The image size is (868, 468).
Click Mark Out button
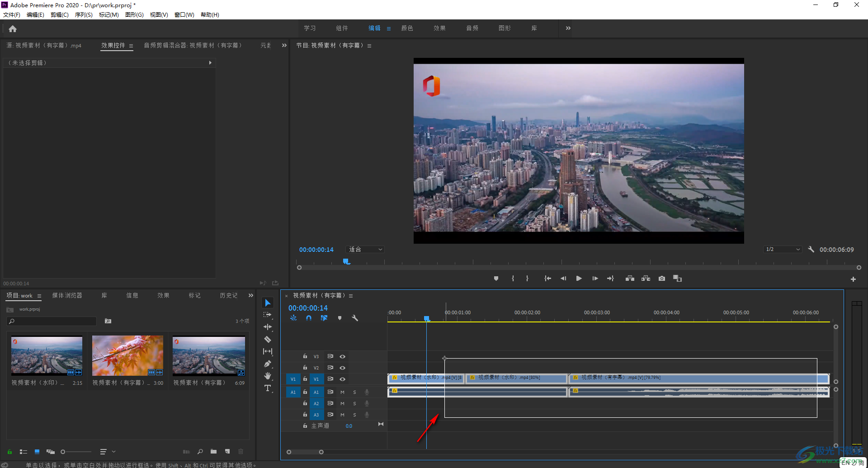tap(527, 279)
